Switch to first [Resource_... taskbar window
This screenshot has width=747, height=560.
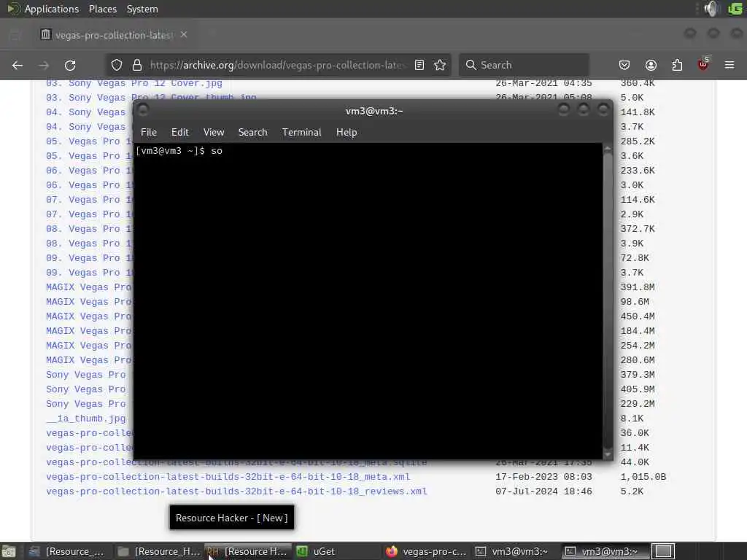68,551
